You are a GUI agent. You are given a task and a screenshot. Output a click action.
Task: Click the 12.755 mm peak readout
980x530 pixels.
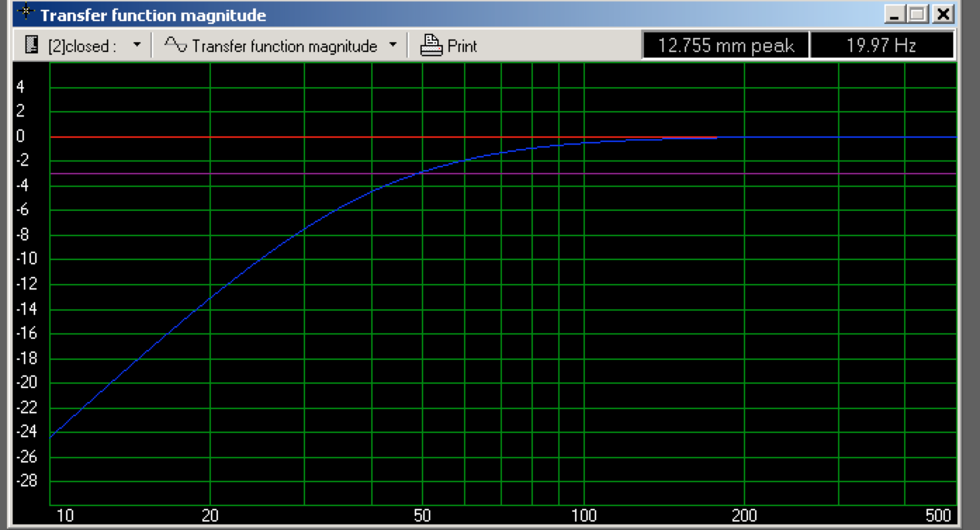[725, 46]
